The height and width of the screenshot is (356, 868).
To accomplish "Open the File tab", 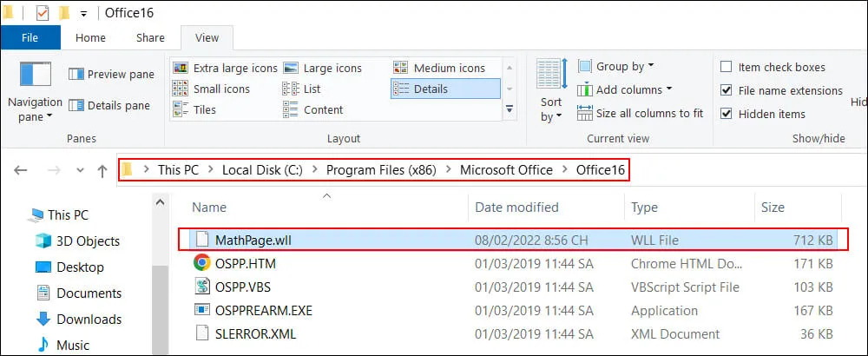I will coord(30,37).
